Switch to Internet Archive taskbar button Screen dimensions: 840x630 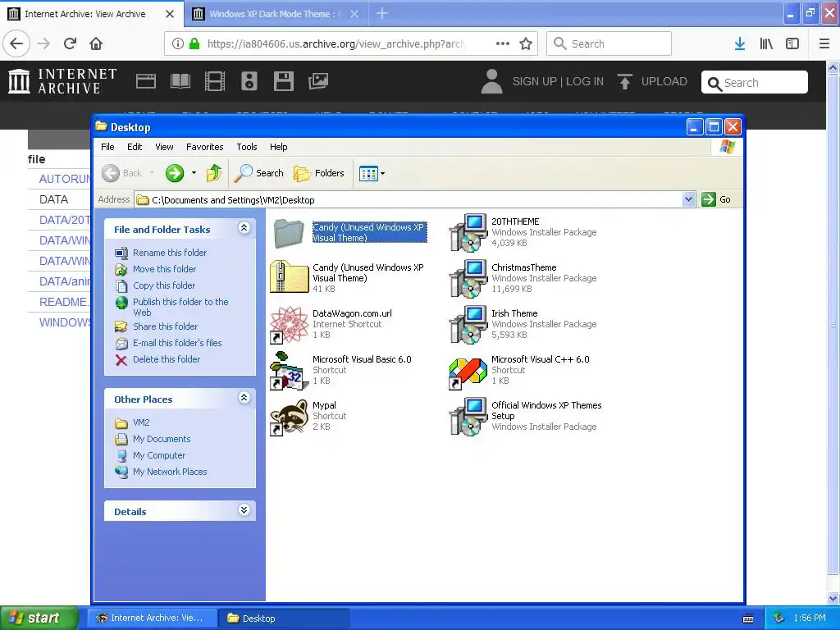[152, 619]
